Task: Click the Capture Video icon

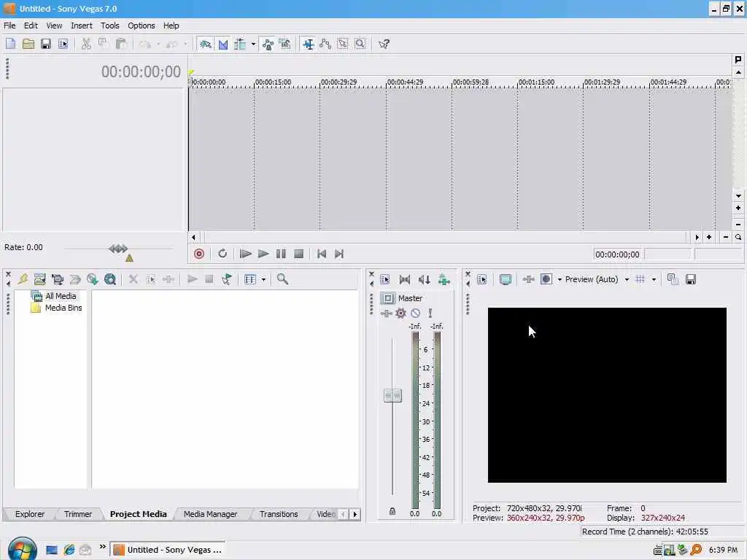Action: point(39,279)
